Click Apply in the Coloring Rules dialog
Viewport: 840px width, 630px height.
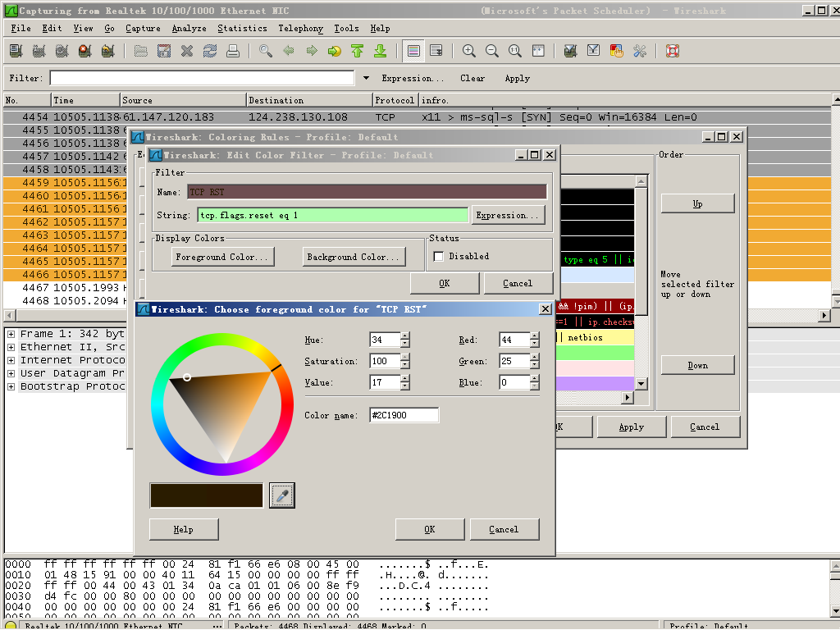pyautogui.click(x=631, y=427)
